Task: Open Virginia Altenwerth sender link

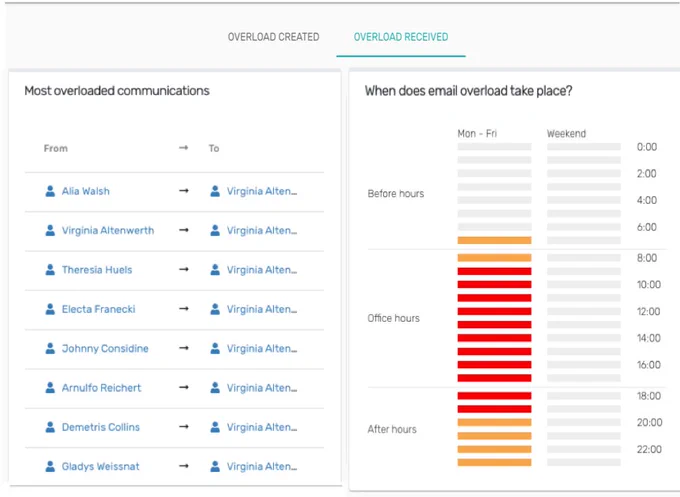Action: point(108,230)
